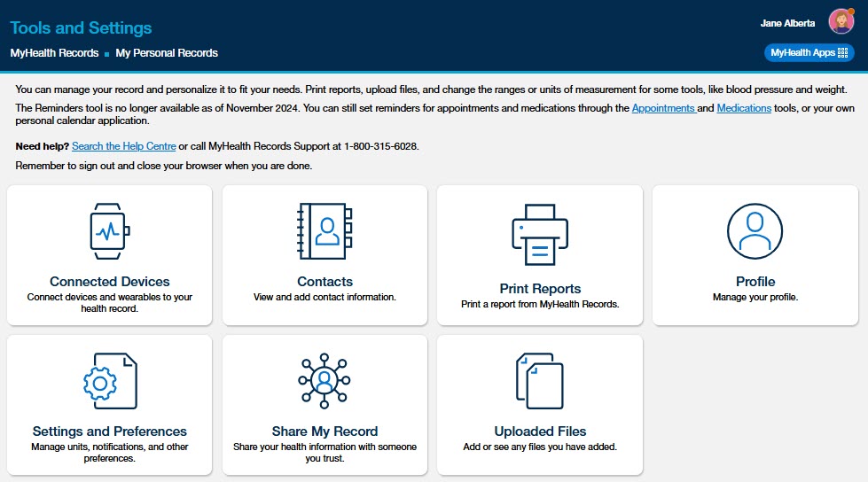The width and height of the screenshot is (868, 482).
Task: Click the Connected Devices title text
Action: point(110,282)
